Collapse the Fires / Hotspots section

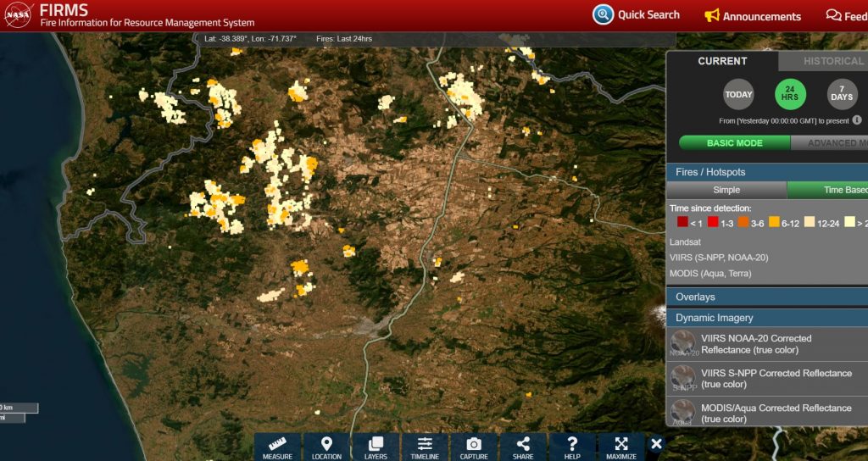tap(767, 172)
